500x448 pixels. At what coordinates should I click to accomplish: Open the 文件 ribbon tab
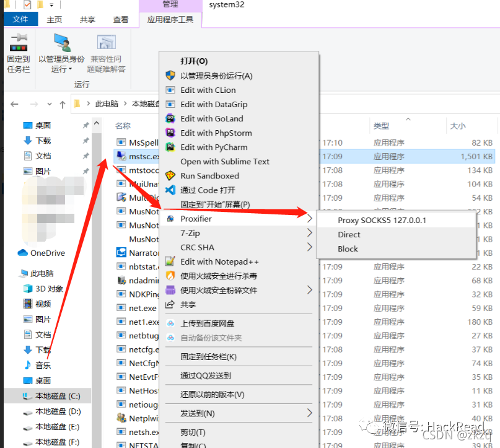[20, 19]
